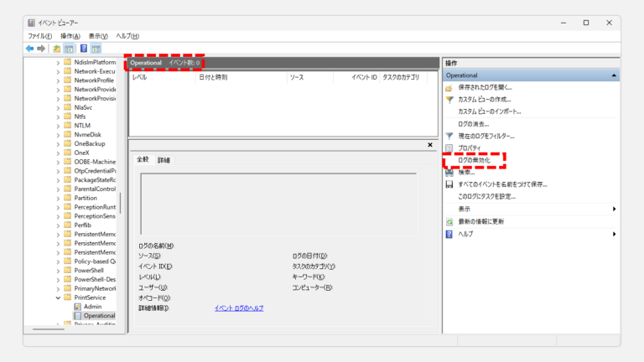Click the properties page icon in actions
The width and height of the screenshot is (644, 362).
click(x=449, y=147)
